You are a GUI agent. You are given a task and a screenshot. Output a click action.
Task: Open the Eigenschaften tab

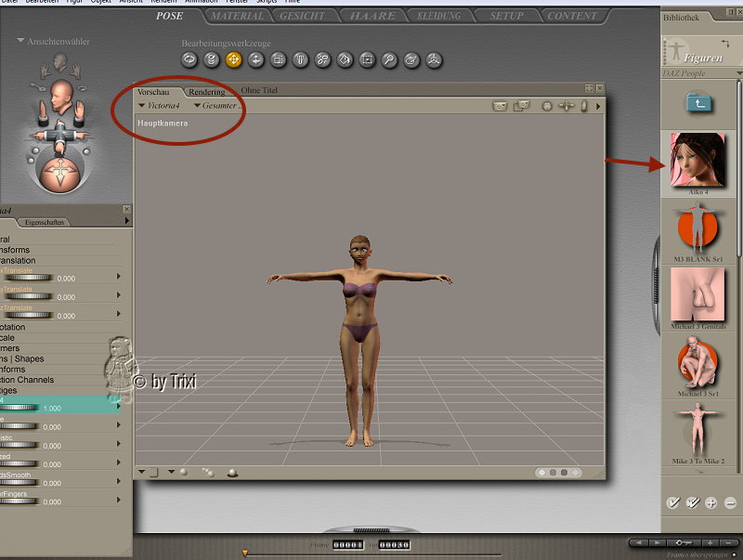pyautogui.click(x=44, y=222)
